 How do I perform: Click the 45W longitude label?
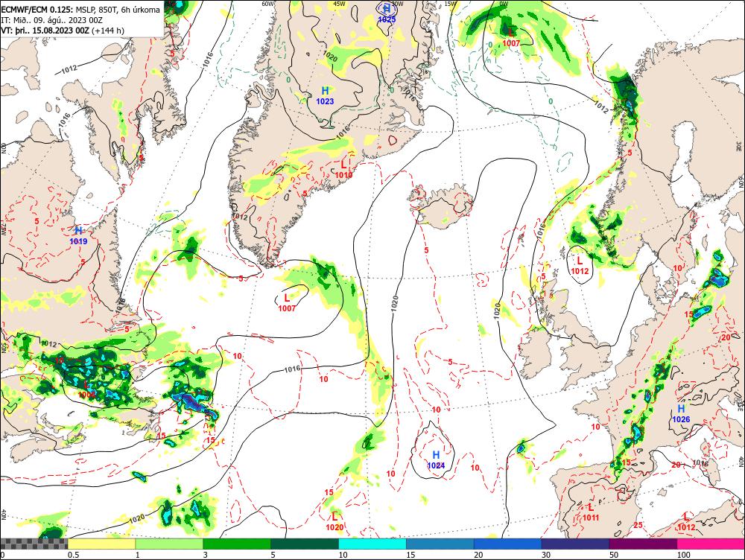339,3
